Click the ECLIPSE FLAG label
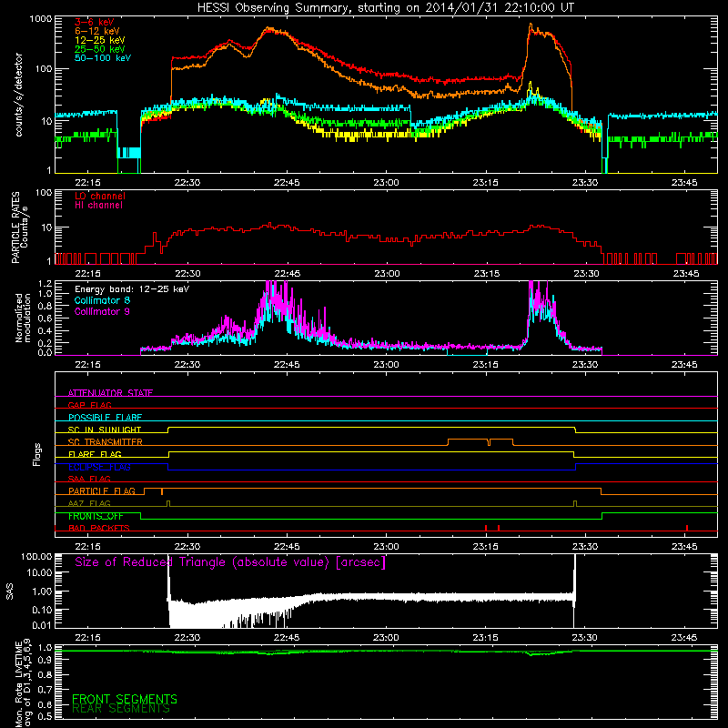The width and height of the screenshot is (728, 728). click(x=99, y=467)
